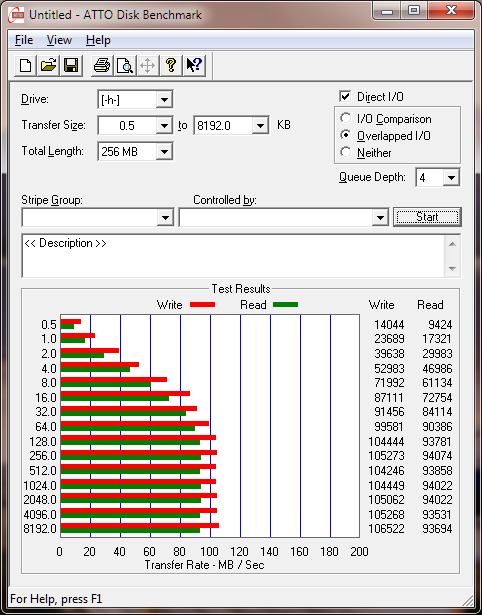Toggle the Direct I/O checkbox
This screenshot has width=482, height=615.
[345, 96]
